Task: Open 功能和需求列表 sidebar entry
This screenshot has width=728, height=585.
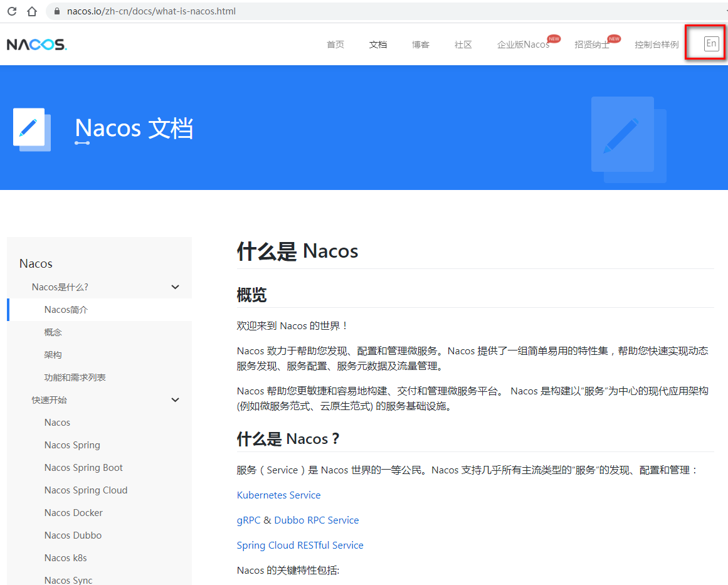Action: [x=75, y=377]
